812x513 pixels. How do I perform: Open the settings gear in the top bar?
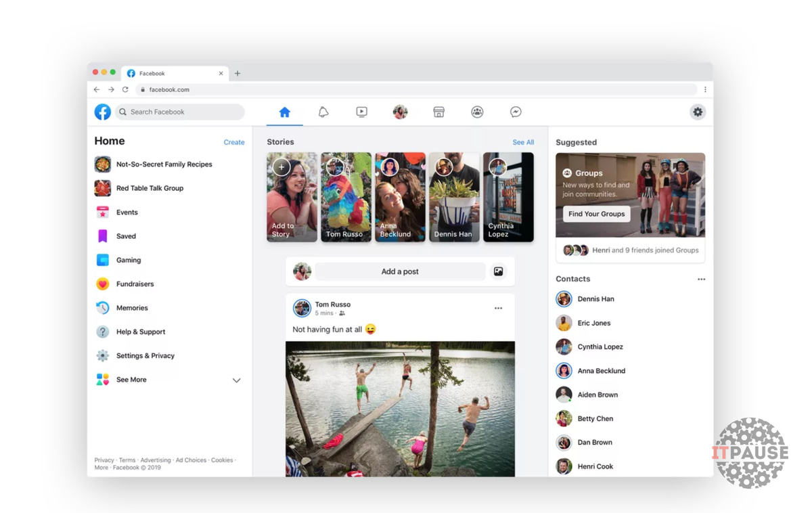pos(698,112)
